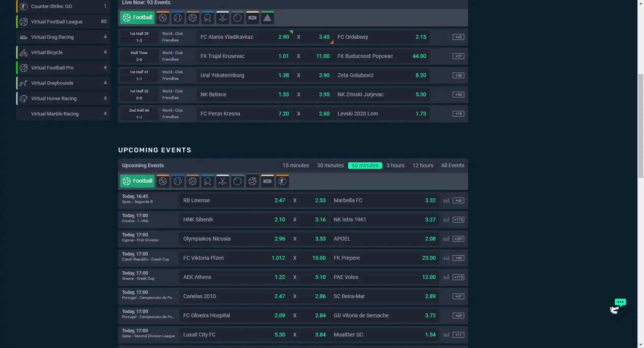Choose volleyball icon in Upcoming Events row
This screenshot has height=348, width=644.
pos(193,181)
